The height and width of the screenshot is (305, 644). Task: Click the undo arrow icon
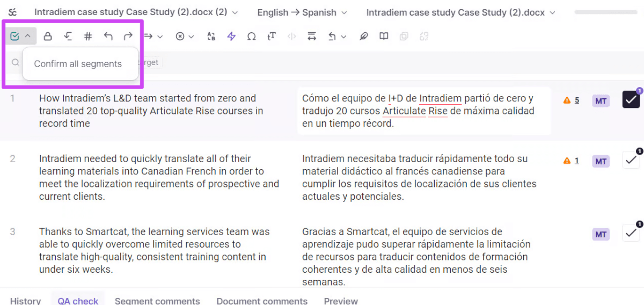point(108,37)
